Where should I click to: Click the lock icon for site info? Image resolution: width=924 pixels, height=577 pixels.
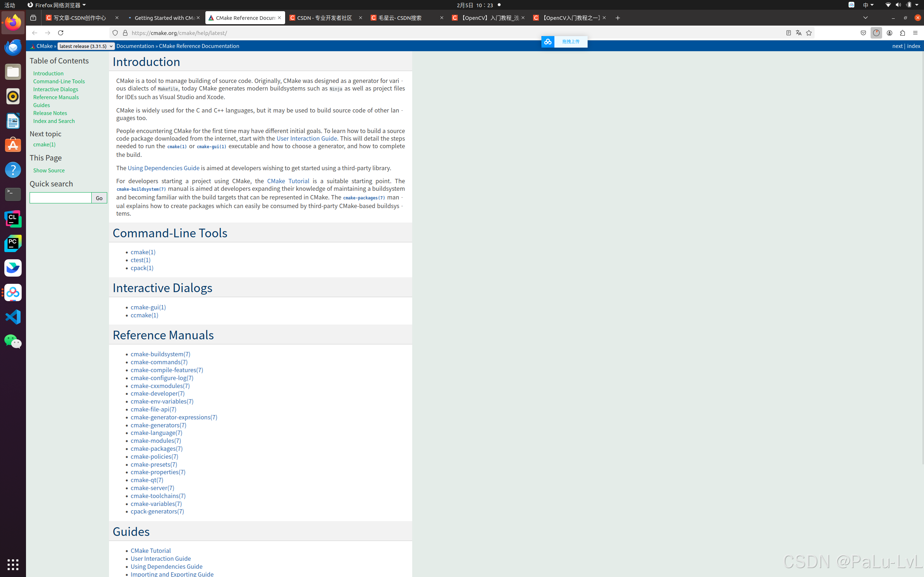[x=125, y=33]
